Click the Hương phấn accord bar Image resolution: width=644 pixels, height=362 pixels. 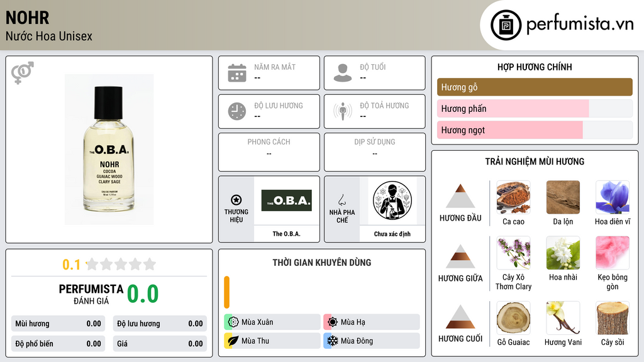pyautogui.click(x=535, y=108)
